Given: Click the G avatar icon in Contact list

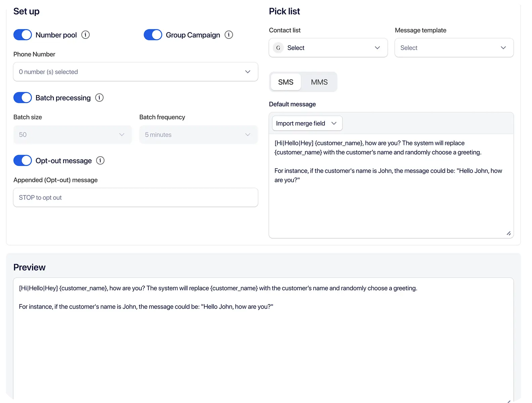Looking at the screenshot, I should pyautogui.click(x=278, y=48).
